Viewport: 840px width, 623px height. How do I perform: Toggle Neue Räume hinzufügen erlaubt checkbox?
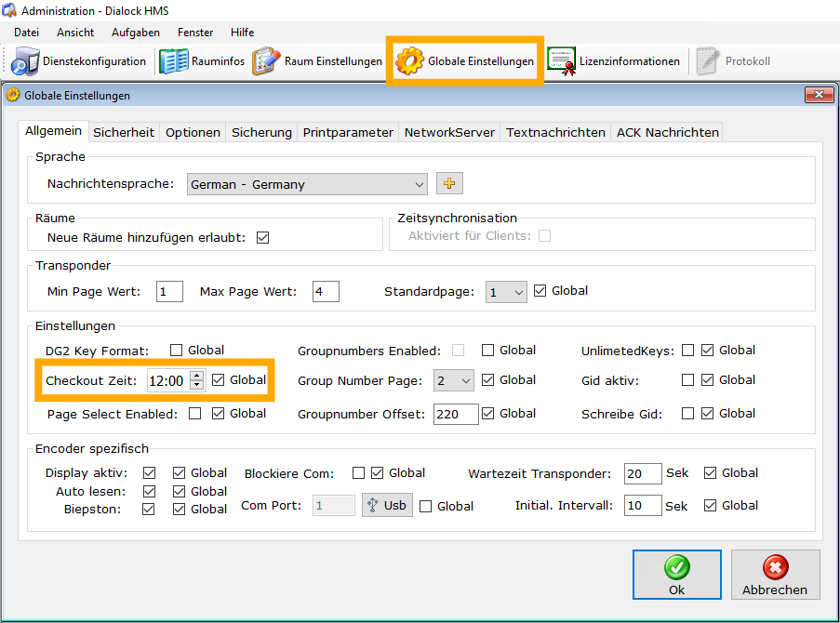point(262,237)
